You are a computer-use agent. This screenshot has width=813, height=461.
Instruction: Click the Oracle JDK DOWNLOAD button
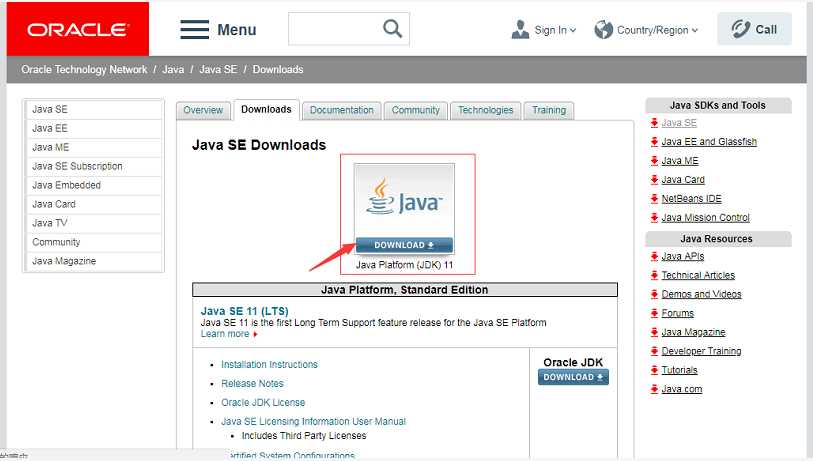click(573, 377)
